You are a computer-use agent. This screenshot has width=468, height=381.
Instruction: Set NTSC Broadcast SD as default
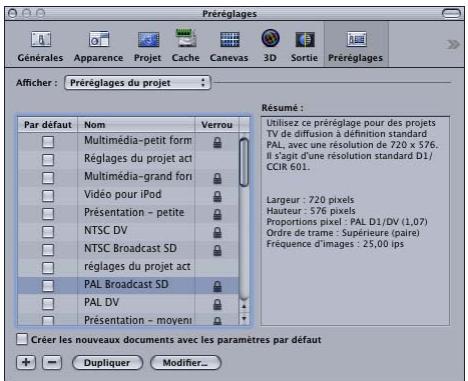pos(48,250)
